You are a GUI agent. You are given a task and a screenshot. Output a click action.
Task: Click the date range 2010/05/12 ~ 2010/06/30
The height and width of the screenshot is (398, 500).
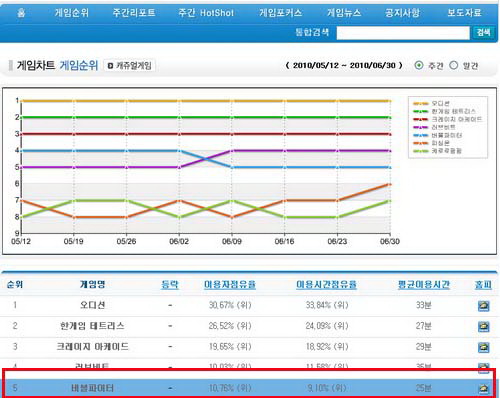point(344,65)
